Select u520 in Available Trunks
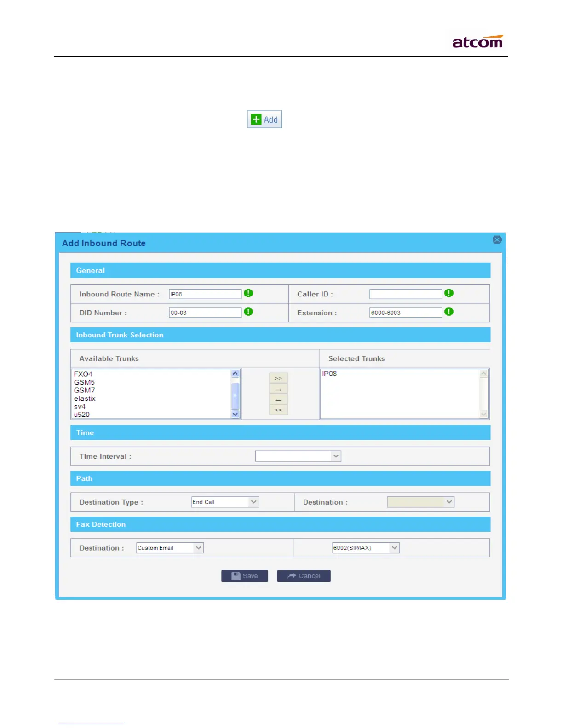563x728 pixels. (x=82, y=415)
